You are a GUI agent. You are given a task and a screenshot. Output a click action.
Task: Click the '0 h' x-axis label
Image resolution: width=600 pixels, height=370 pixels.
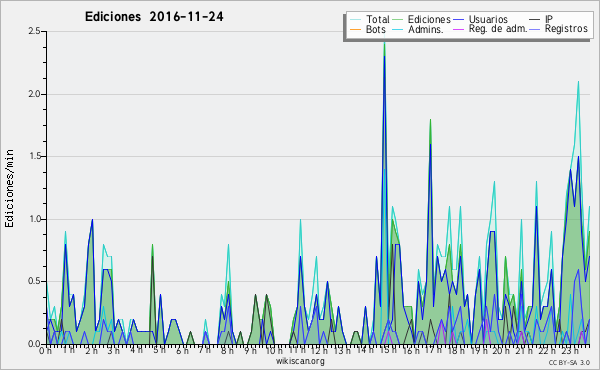[x=46, y=351]
